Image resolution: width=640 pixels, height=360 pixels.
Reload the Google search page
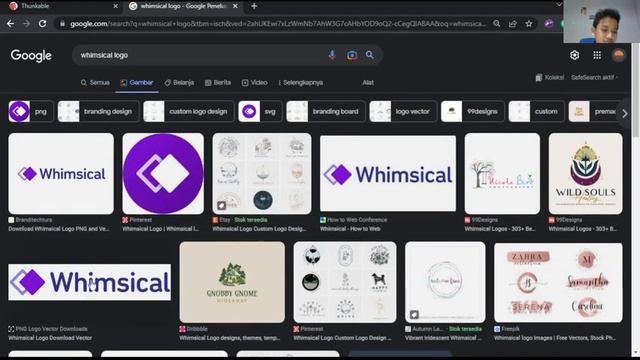42,24
